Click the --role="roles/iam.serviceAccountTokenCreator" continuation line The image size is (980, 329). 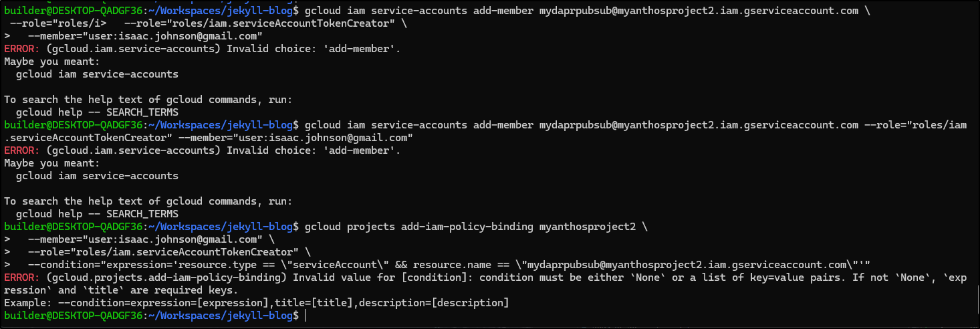pyautogui.click(x=163, y=252)
